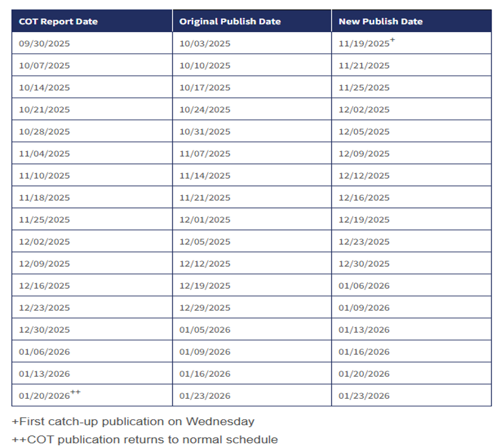
Task: Select 01/16/2026 in Original Publish Date column
Action: (205, 373)
